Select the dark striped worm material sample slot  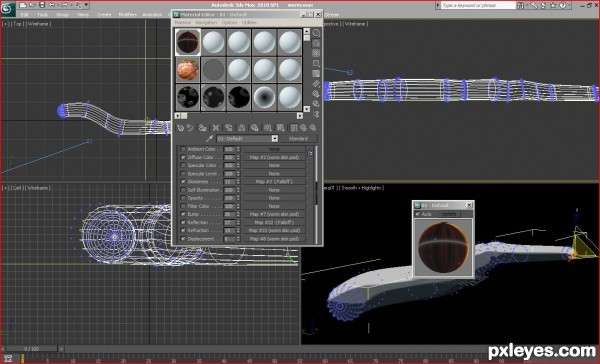coord(188,42)
